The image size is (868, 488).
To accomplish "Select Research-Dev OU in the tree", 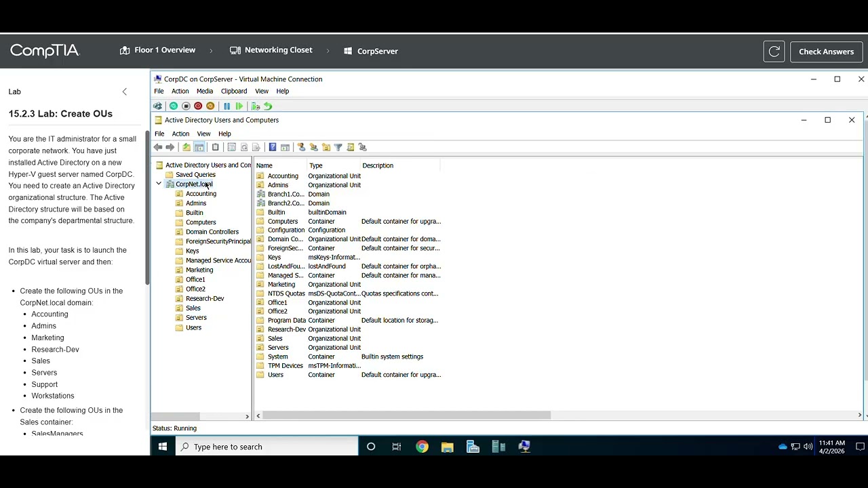I will pyautogui.click(x=204, y=298).
